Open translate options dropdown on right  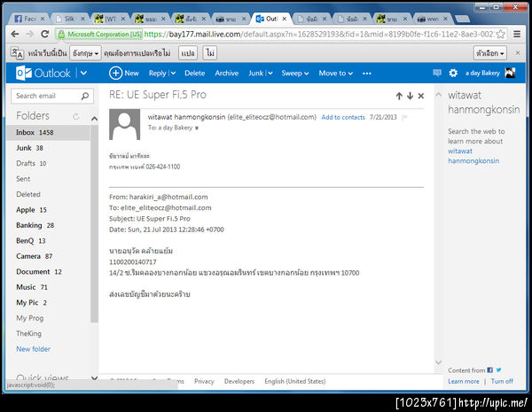click(x=490, y=53)
